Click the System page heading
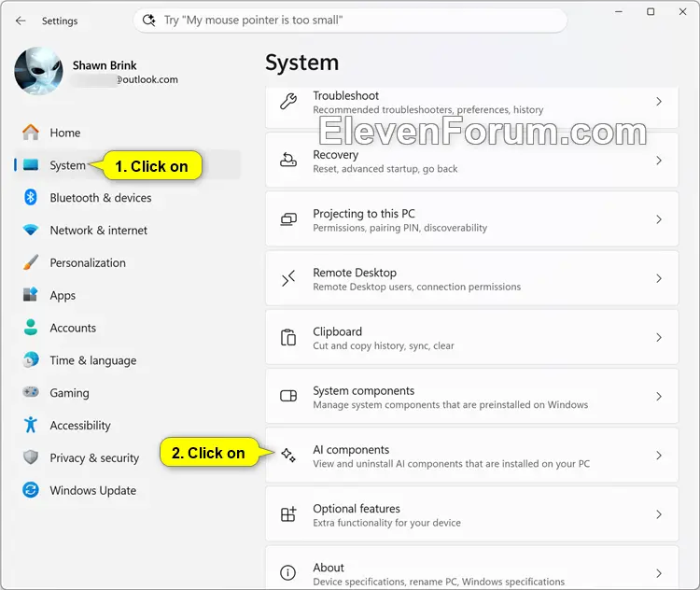This screenshot has width=700, height=590. (x=301, y=63)
